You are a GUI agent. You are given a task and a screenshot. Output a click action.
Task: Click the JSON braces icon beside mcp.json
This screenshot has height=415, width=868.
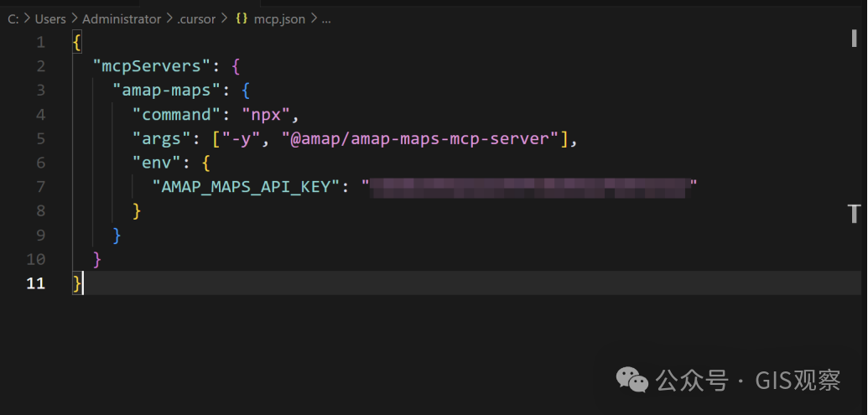(242, 18)
